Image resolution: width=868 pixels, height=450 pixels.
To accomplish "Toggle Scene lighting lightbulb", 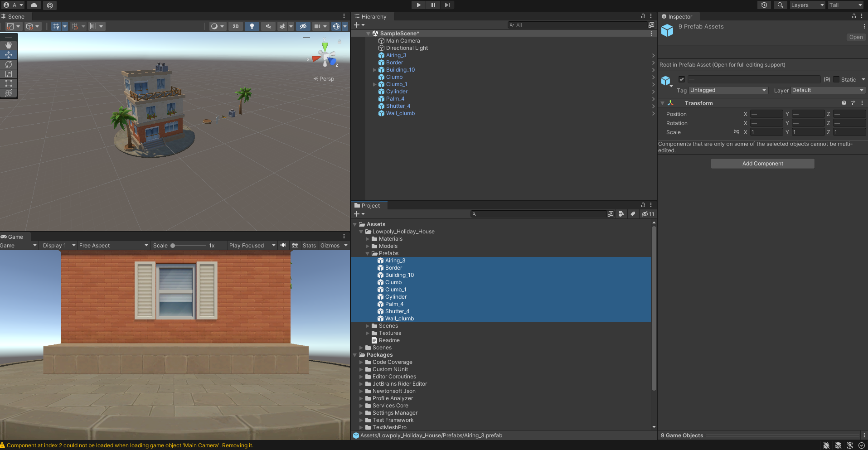I will click(252, 26).
